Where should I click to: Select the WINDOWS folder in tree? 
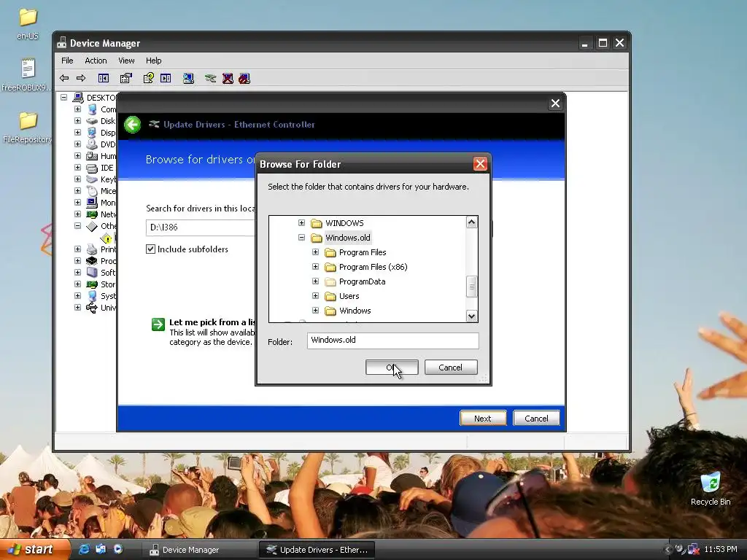click(344, 223)
